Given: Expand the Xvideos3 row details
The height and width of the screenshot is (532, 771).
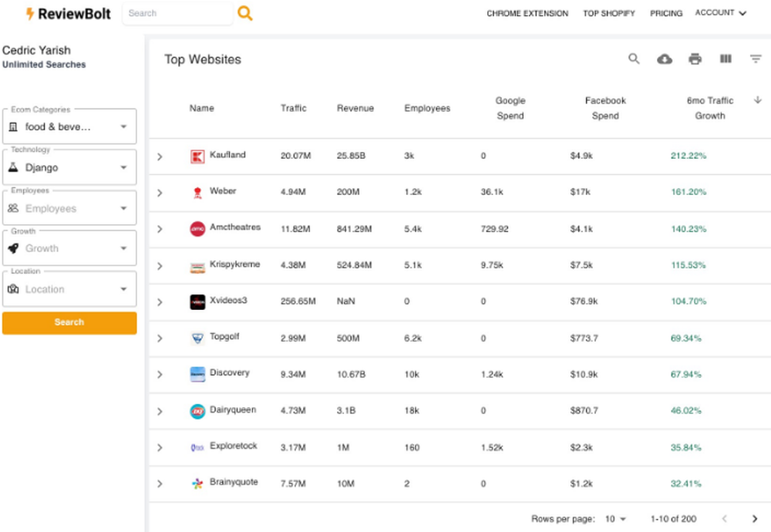Looking at the screenshot, I should pos(160,301).
